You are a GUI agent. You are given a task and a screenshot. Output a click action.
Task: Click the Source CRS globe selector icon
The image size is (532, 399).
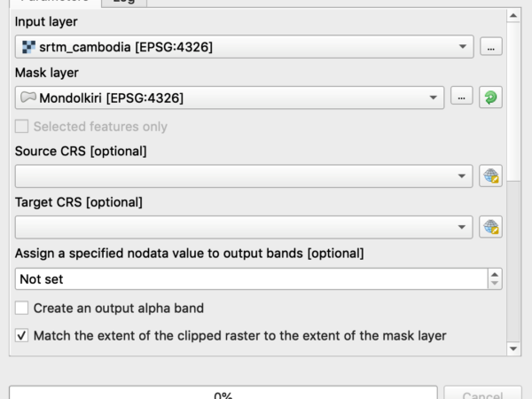[490, 176]
